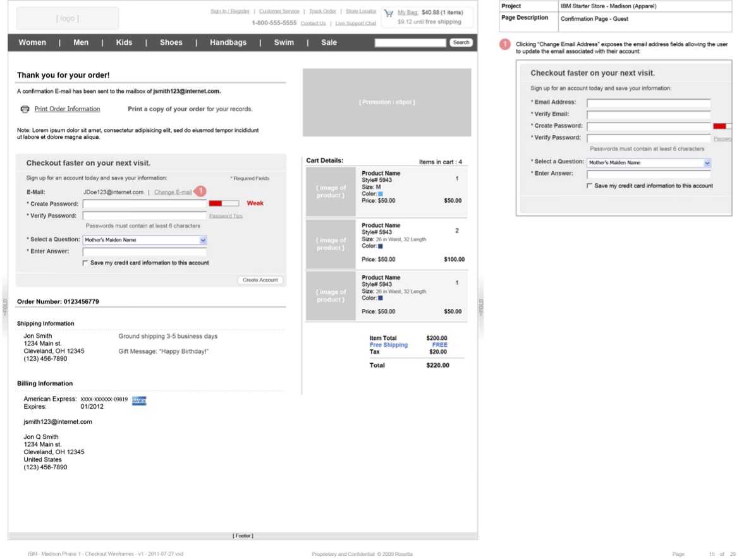Screen dimensions: 756x559
Task: Click the first product image, size M
Action: tap(331, 192)
